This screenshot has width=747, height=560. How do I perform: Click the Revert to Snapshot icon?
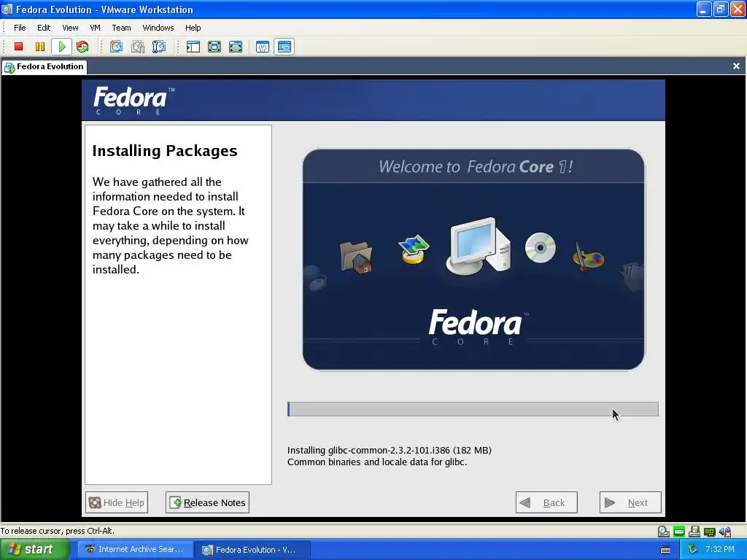tap(138, 47)
